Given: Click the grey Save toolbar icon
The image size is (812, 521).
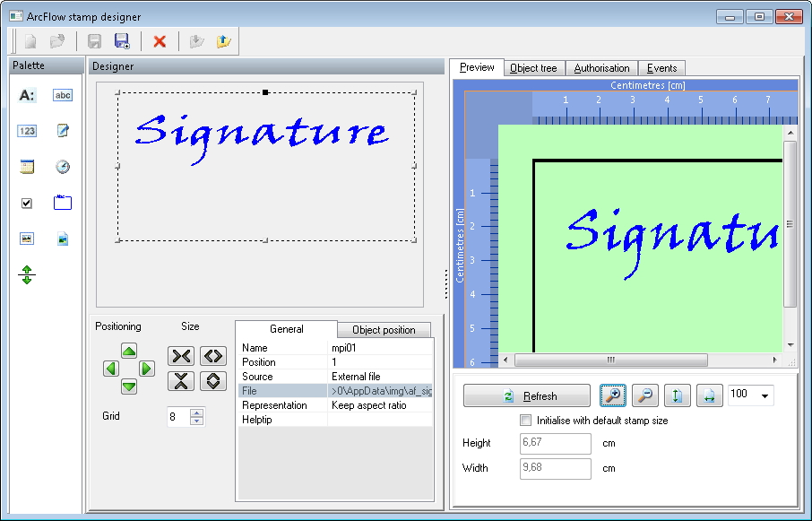Looking at the screenshot, I should 94,41.
